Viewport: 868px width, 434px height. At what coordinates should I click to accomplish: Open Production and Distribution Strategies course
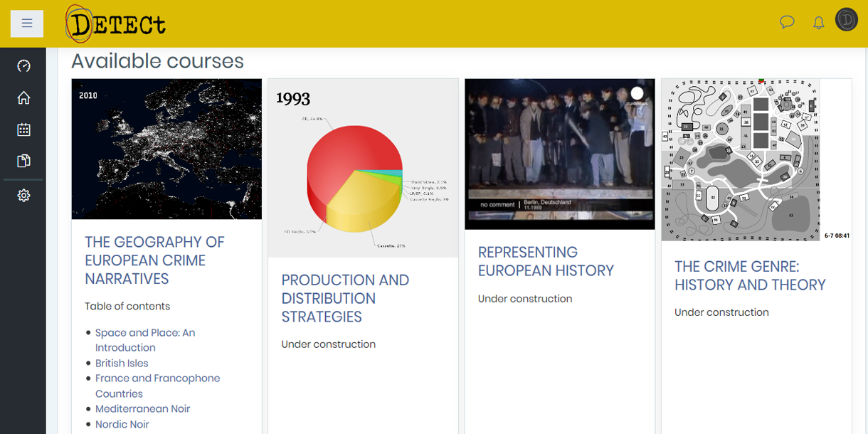click(345, 298)
